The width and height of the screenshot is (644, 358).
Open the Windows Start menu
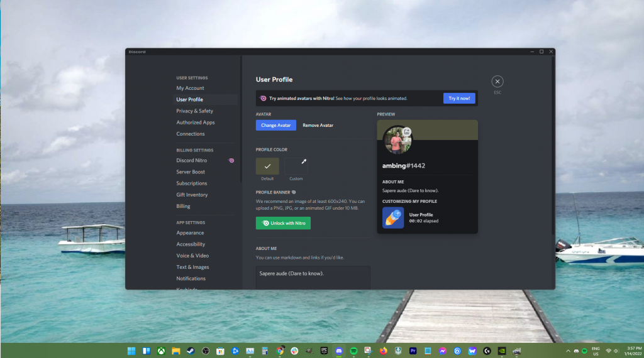tap(131, 350)
